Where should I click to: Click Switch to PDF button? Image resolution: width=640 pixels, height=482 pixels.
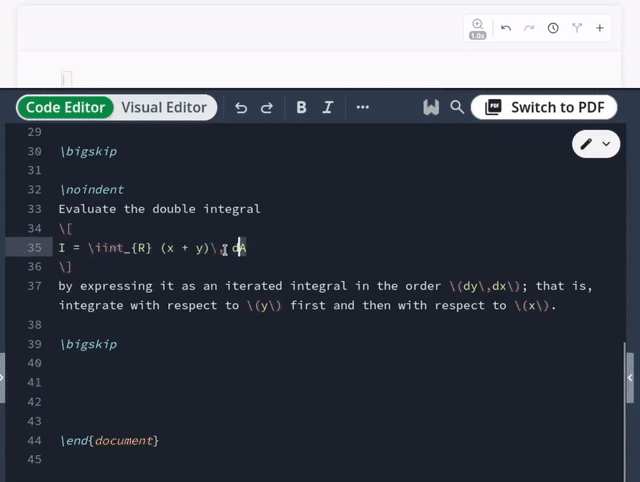coord(544,107)
